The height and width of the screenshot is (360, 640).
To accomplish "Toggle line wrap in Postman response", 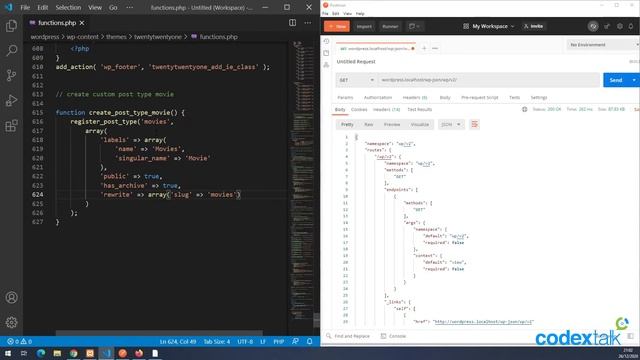I will click(474, 124).
